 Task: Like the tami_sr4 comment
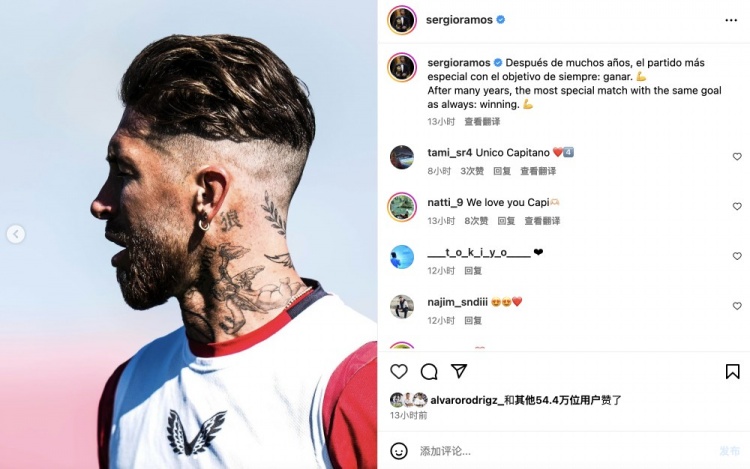[x=737, y=156]
